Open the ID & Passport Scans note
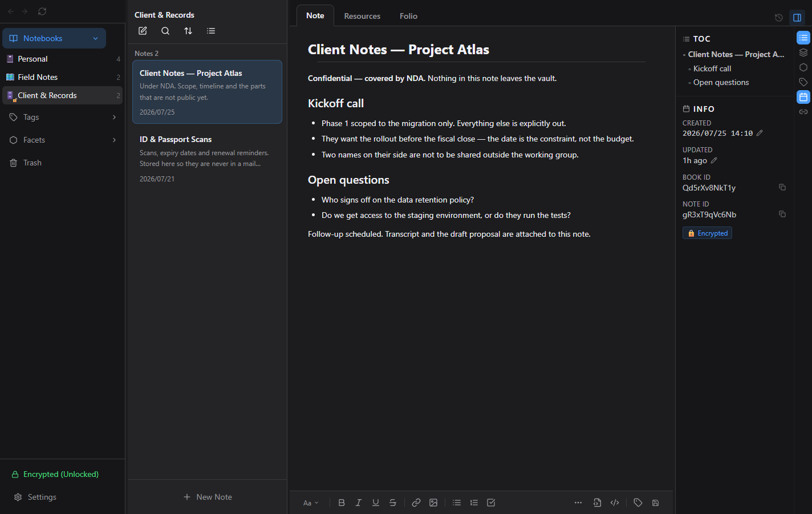The height and width of the screenshot is (514, 812). tap(207, 159)
